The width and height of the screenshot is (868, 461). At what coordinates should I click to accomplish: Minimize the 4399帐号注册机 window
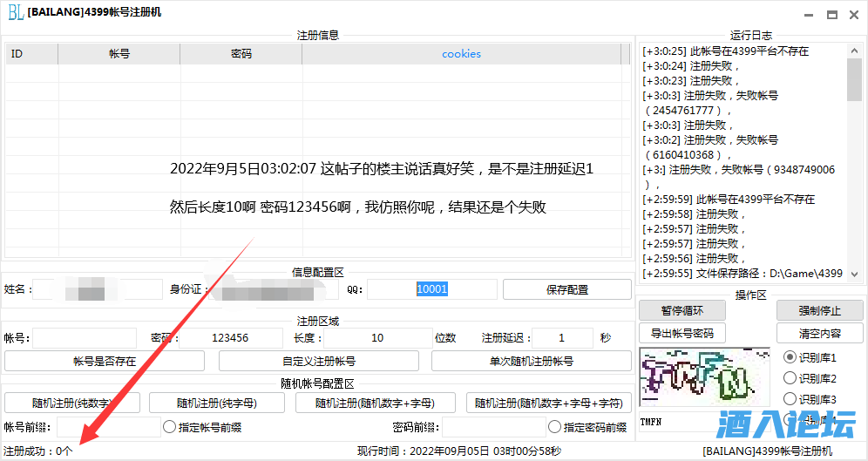pyautogui.click(x=809, y=15)
